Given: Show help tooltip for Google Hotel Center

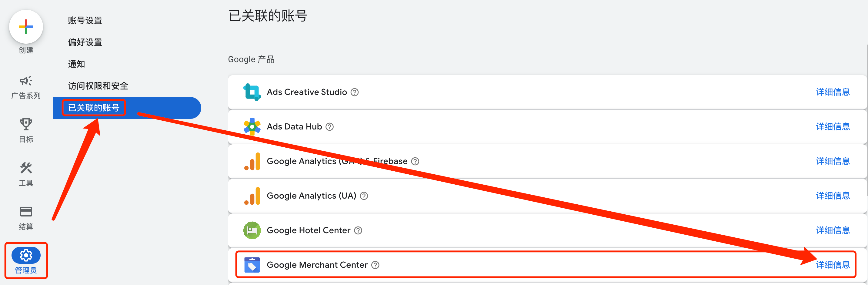Looking at the screenshot, I should tap(358, 230).
